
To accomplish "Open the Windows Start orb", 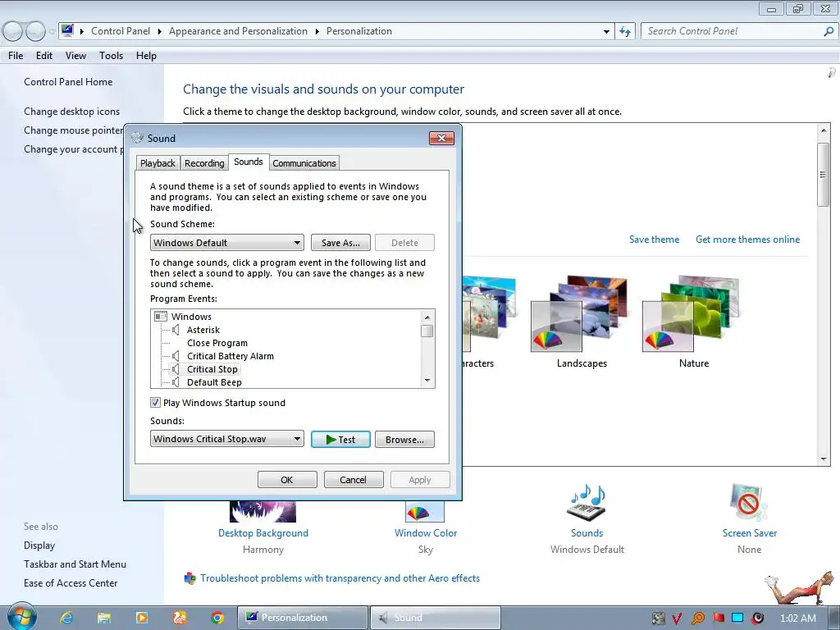I will [21, 617].
